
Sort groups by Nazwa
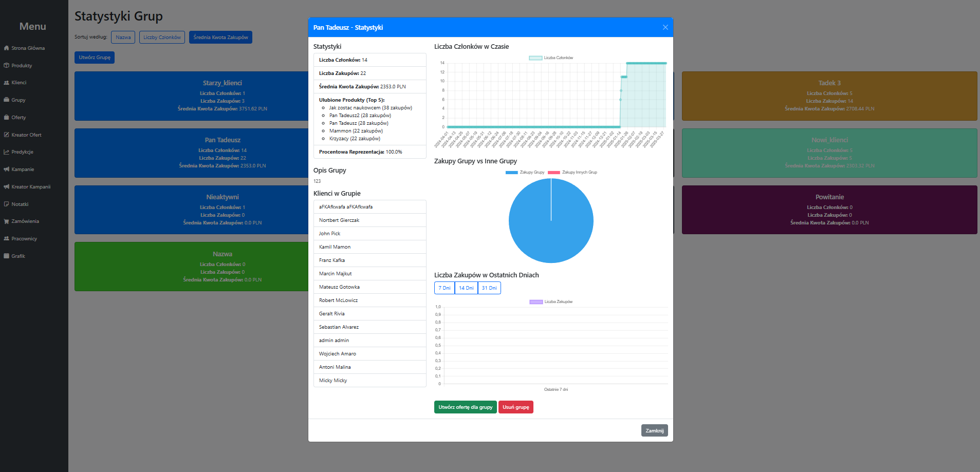click(123, 37)
